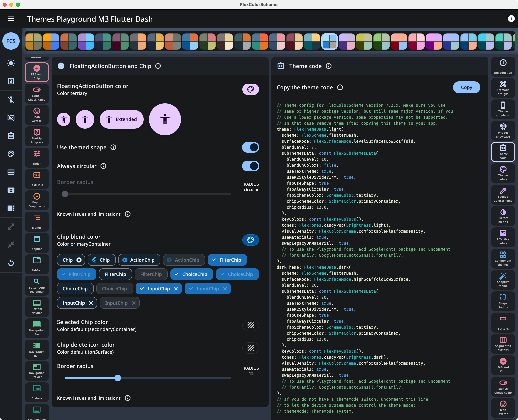Open Widget showcase in right panel list

click(x=503, y=130)
